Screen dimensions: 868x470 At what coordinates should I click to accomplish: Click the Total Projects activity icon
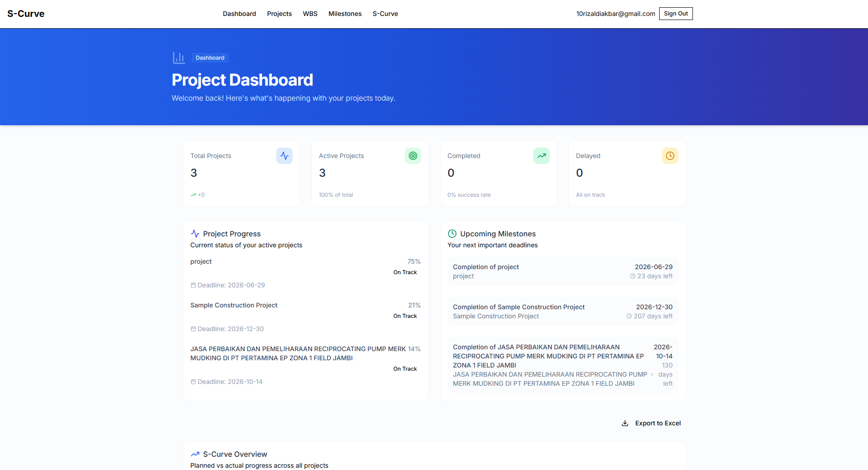coord(284,156)
